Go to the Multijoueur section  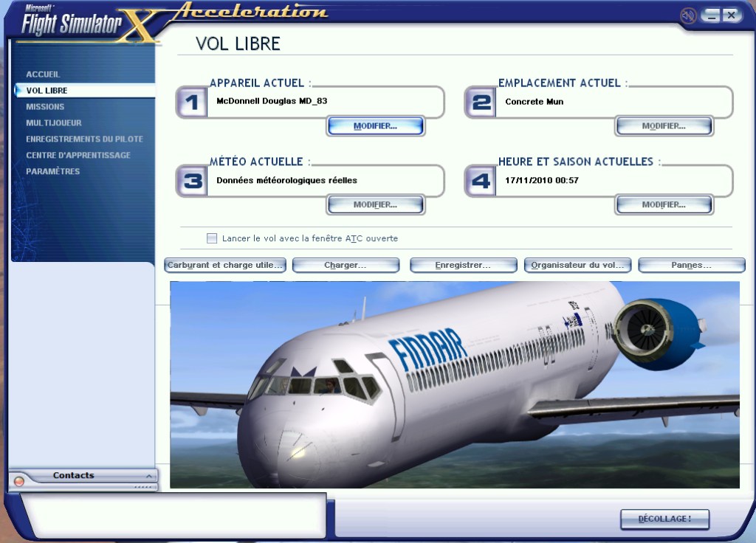tap(53, 123)
